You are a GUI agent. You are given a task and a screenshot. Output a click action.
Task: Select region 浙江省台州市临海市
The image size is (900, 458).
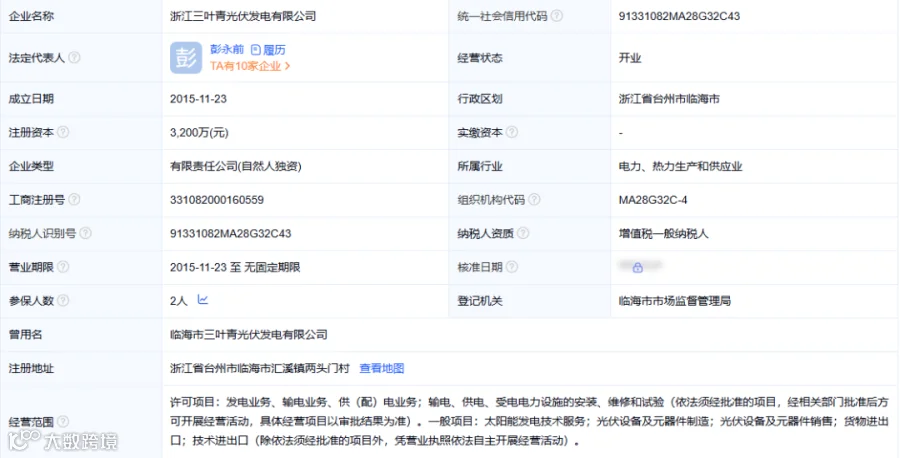tap(669, 99)
